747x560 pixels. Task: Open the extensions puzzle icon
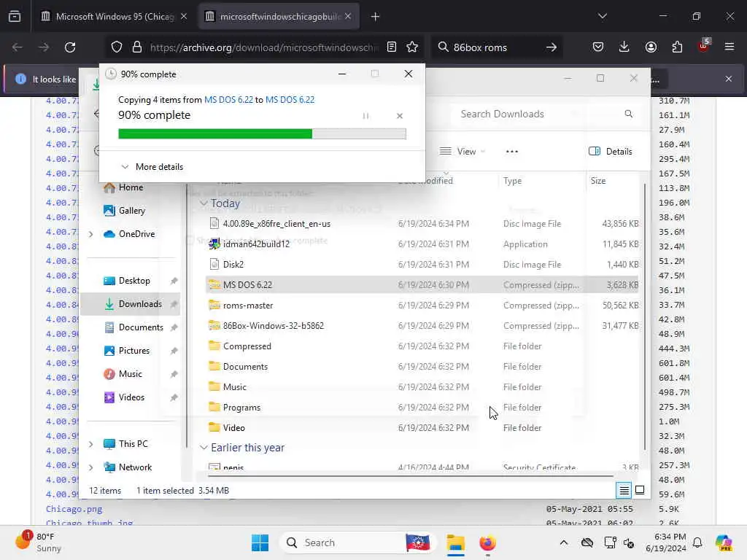677,47
